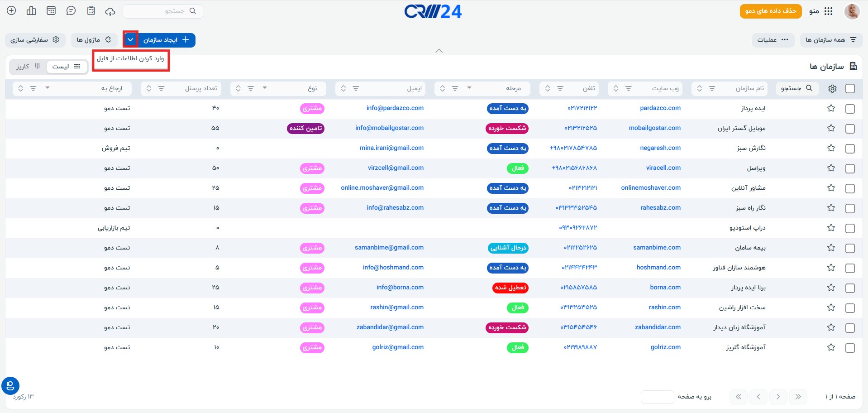
Task: Click the cloud download icon
Action: (x=110, y=11)
